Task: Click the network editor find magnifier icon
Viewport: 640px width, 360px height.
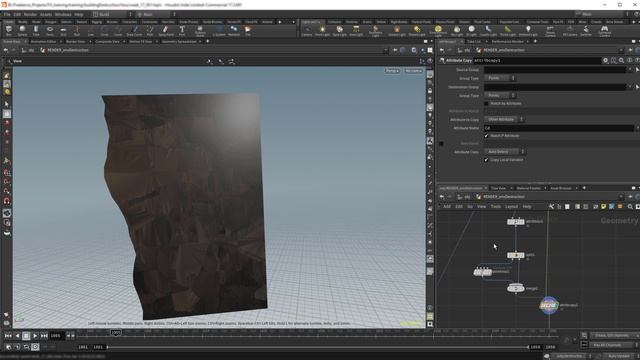Action: [x=630, y=207]
